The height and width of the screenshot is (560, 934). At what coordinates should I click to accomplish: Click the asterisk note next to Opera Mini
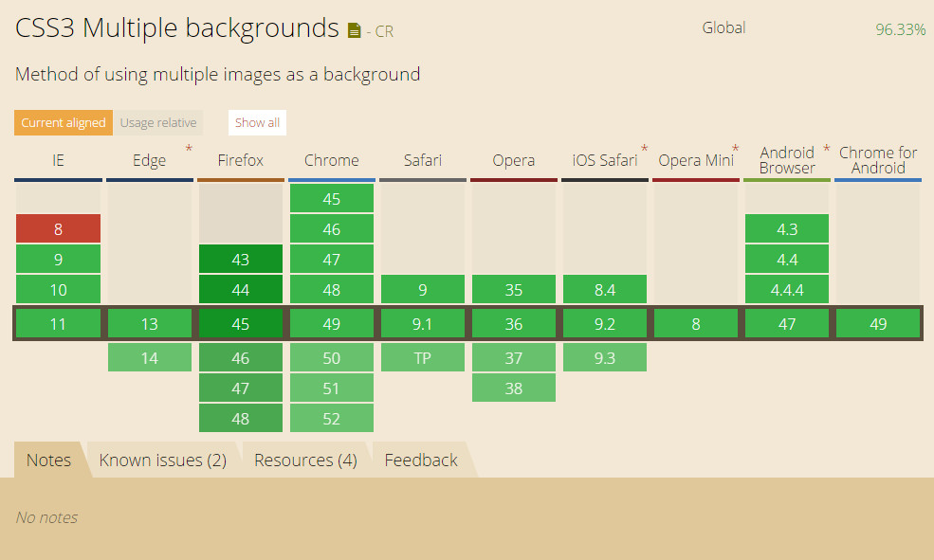pyautogui.click(x=735, y=149)
